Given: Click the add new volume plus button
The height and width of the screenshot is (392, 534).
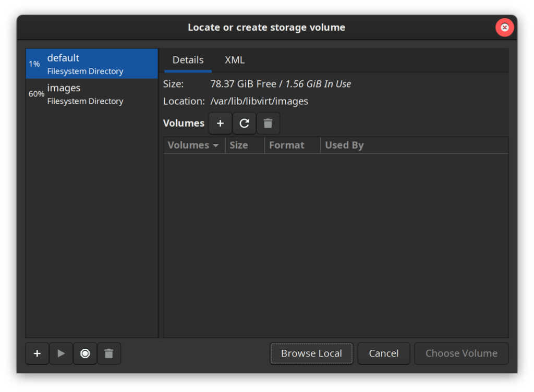Looking at the screenshot, I should click(220, 124).
